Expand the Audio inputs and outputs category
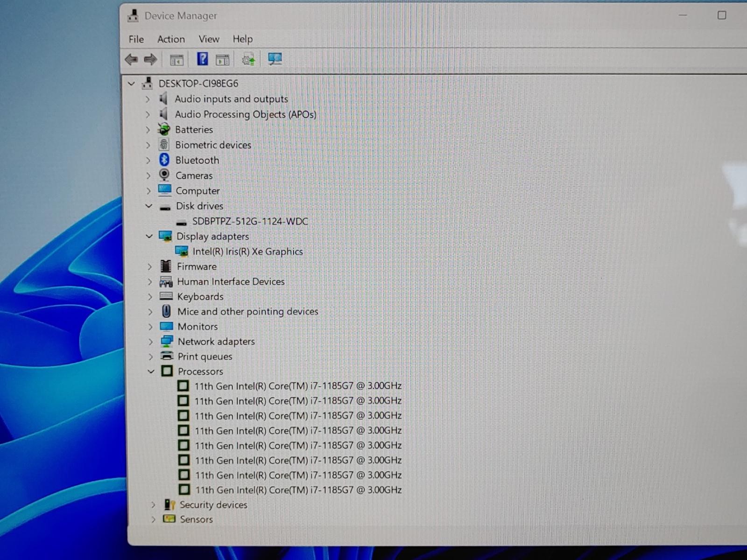Screen dimensions: 747x560 [x=148, y=99]
